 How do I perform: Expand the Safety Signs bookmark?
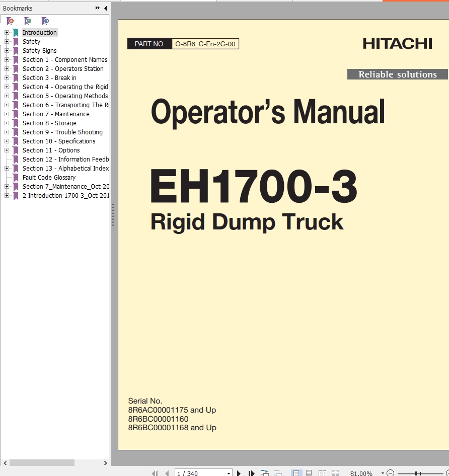tap(7, 51)
